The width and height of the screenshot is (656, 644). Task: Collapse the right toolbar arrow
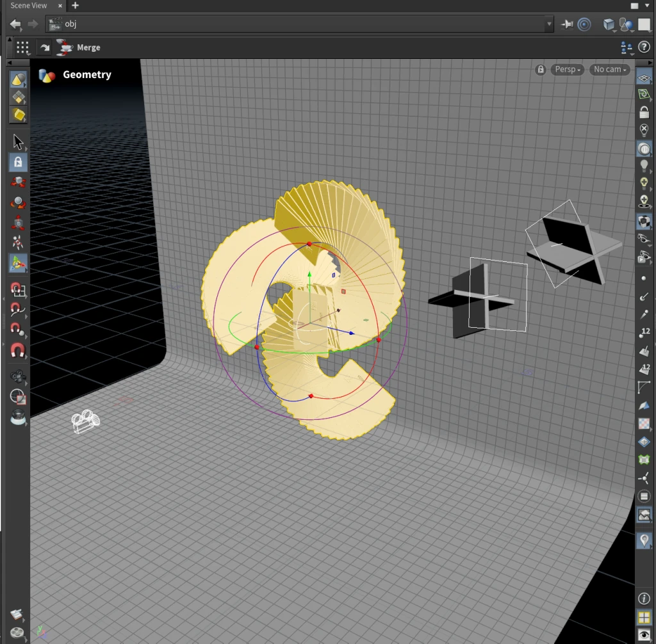click(x=650, y=63)
